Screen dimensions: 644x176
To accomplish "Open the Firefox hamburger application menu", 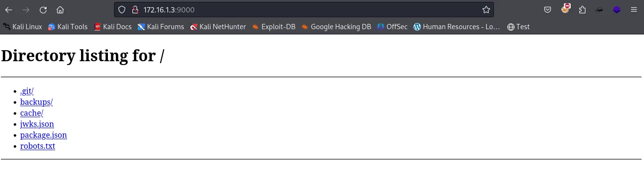I will pos(633,10).
